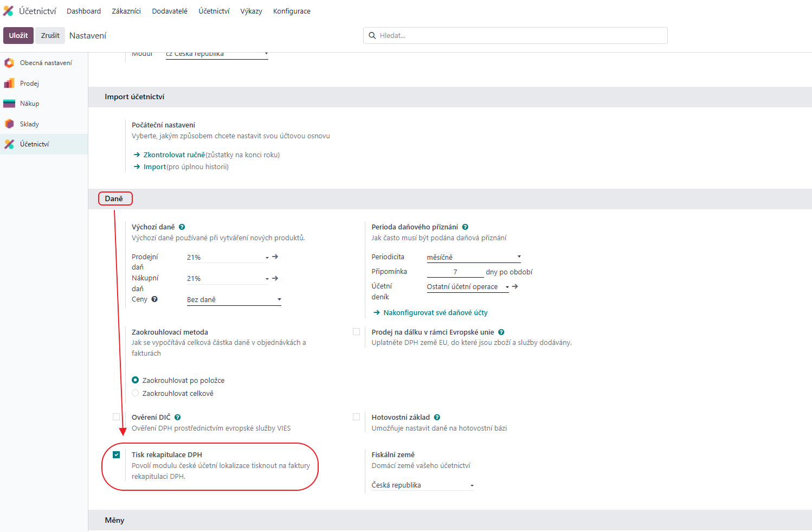
Task: Enable the Ověření DIČ checkbox
Action: coord(117,417)
